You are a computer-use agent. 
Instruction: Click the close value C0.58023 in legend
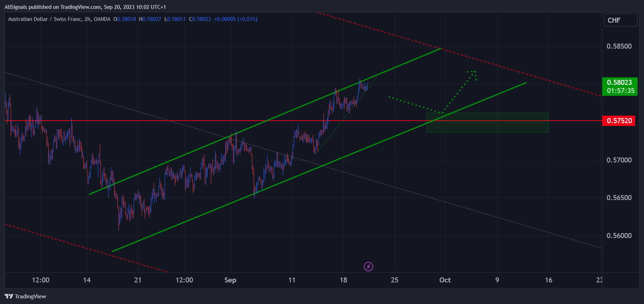[x=200, y=19]
